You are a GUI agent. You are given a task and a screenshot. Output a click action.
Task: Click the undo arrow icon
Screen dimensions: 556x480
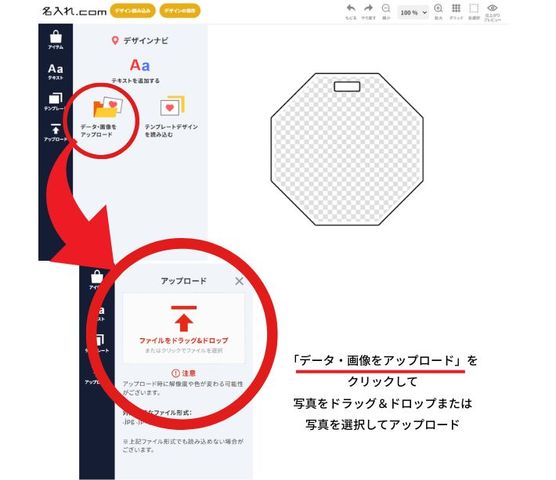click(351, 9)
